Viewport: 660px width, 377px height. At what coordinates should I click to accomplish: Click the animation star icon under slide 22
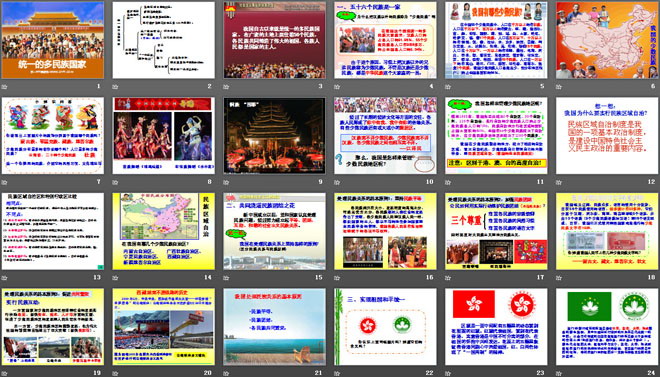point(337,373)
